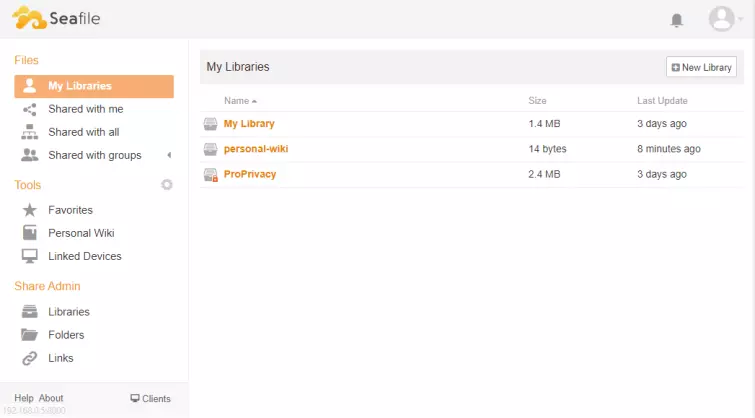Sort by Name column header

240,101
